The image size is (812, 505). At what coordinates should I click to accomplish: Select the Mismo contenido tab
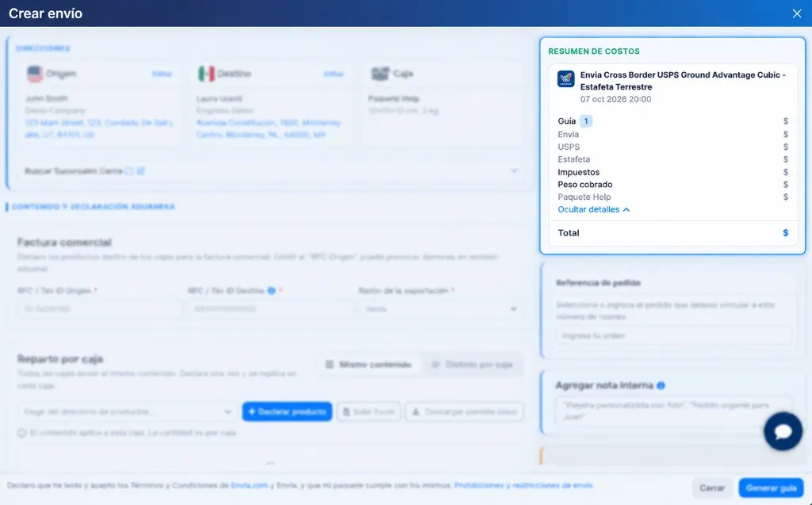368,365
